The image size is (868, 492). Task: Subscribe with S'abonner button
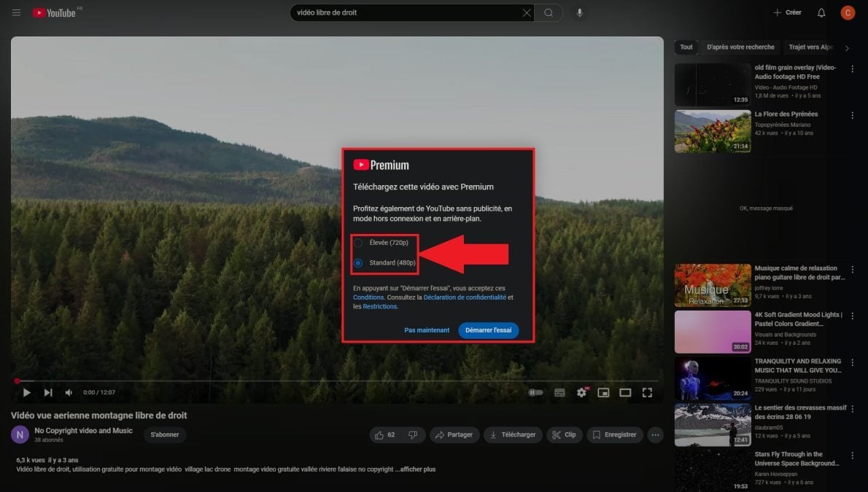(x=165, y=435)
